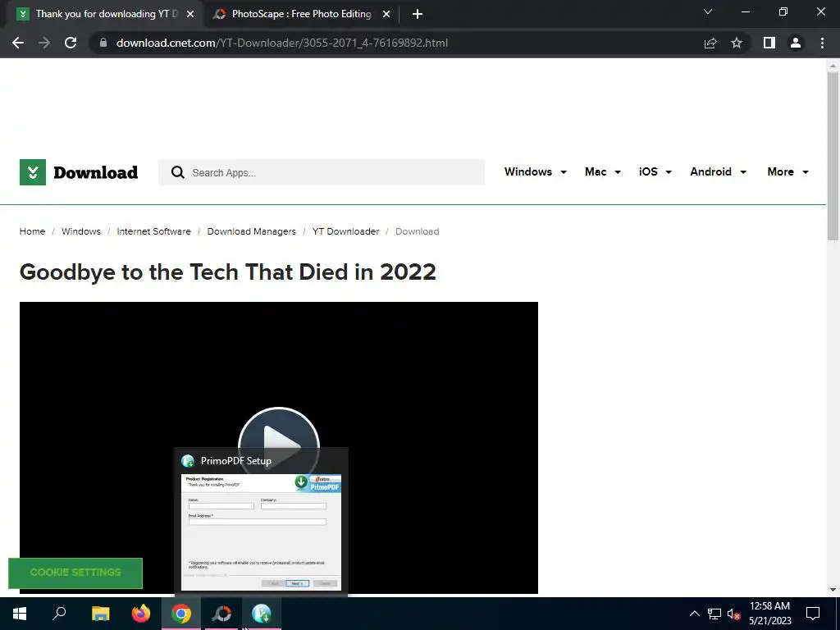Open the taskbar clock and date
Viewport: 840px width, 630px height.
[x=769, y=614]
